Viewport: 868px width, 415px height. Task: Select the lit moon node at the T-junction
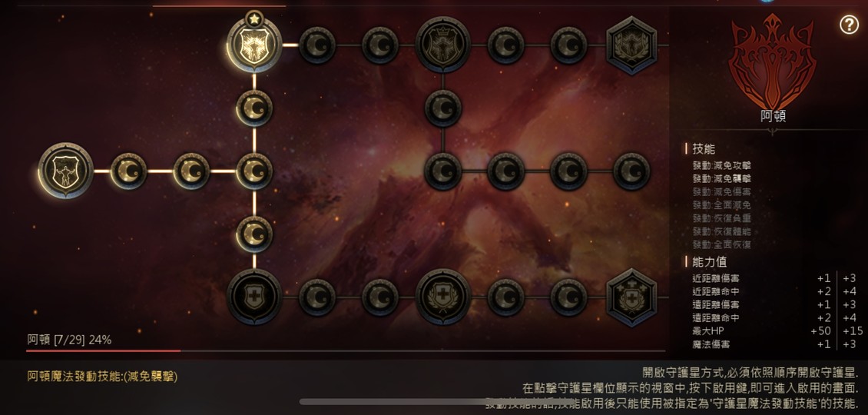[x=254, y=171]
